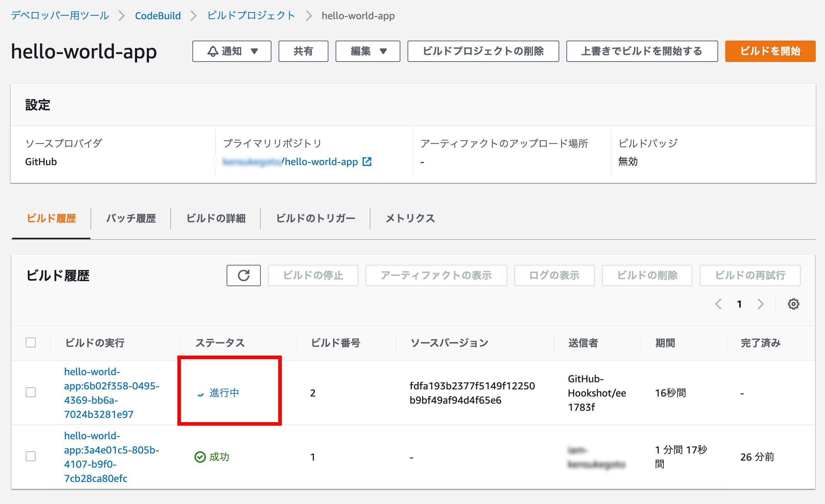Screen dimensions: 825x504
Task: Navigate to CodeBuild via the breadcrumb
Action: (x=157, y=16)
